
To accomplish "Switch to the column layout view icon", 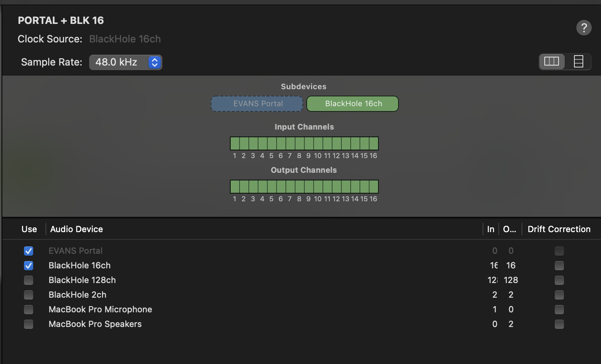I will click(x=552, y=61).
